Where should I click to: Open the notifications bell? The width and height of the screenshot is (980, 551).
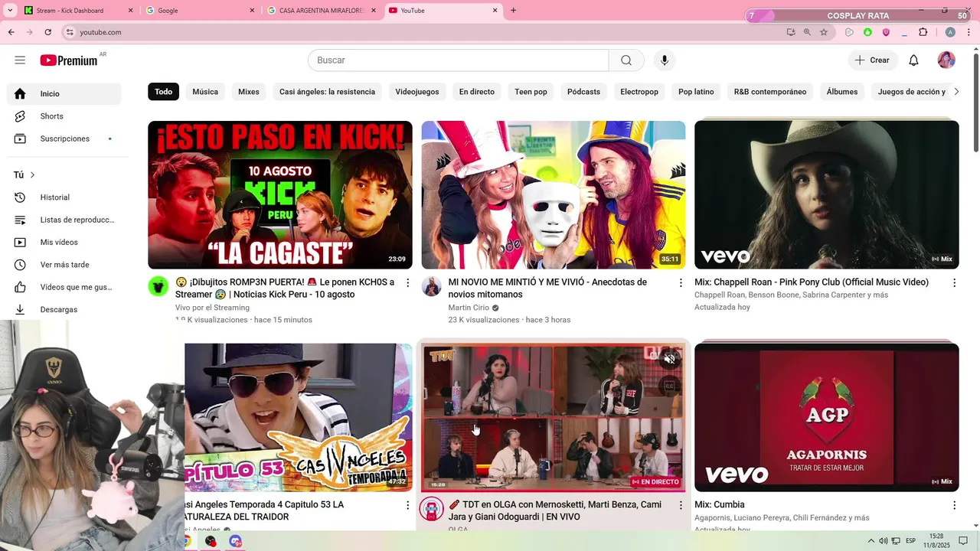pyautogui.click(x=913, y=60)
